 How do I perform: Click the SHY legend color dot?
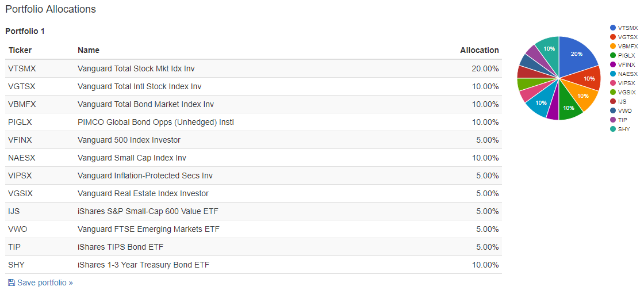(x=612, y=129)
